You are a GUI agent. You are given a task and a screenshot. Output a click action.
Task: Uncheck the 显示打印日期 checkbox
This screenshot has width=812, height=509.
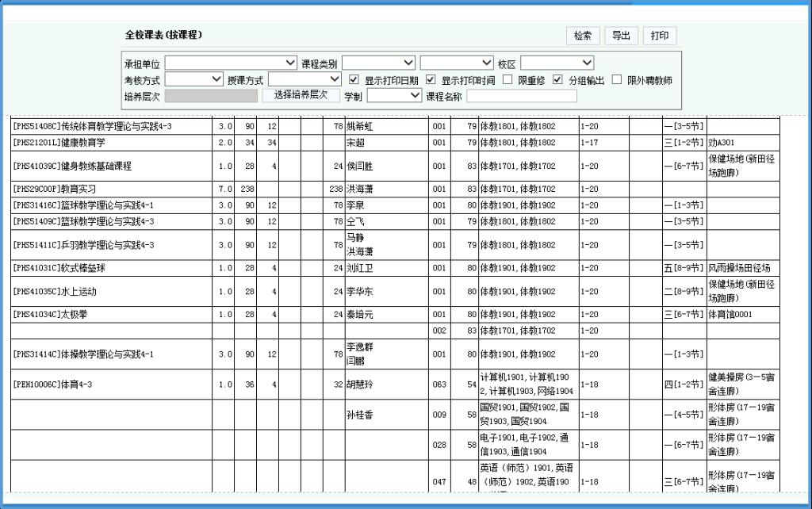coord(354,79)
